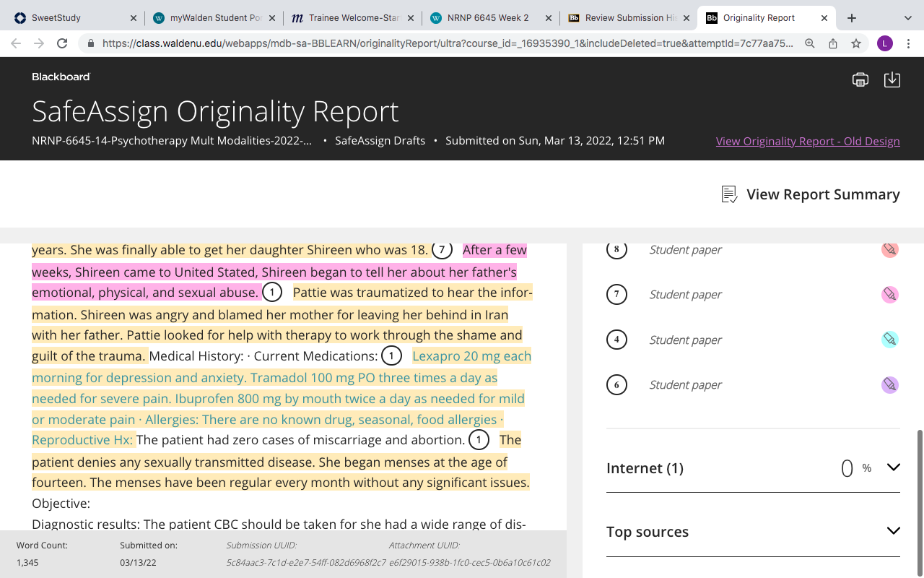
Task: Open the tab search dropdown
Action: coord(907,18)
